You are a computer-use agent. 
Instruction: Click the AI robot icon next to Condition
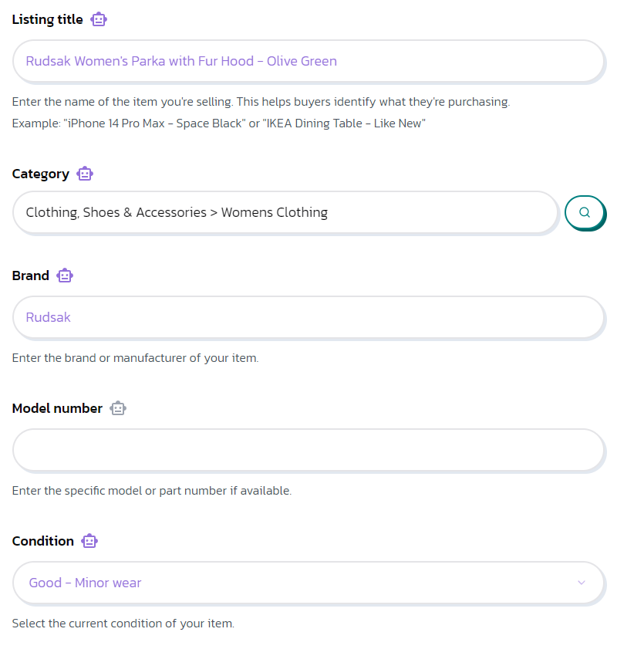[89, 541]
